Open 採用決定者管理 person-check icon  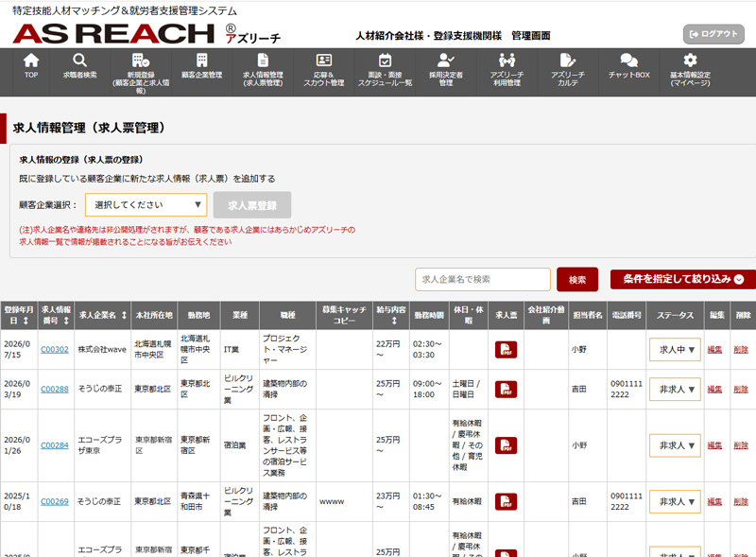click(445, 61)
